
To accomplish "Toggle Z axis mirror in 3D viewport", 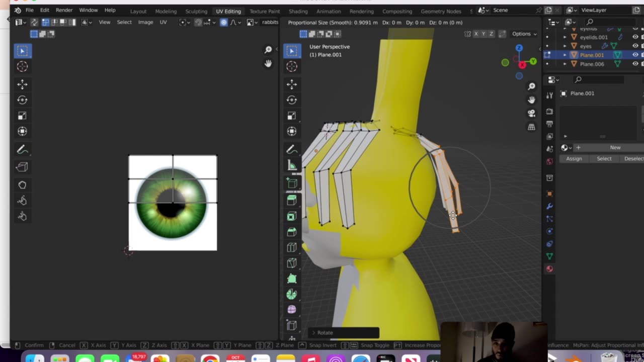I will (x=491, y=34).
